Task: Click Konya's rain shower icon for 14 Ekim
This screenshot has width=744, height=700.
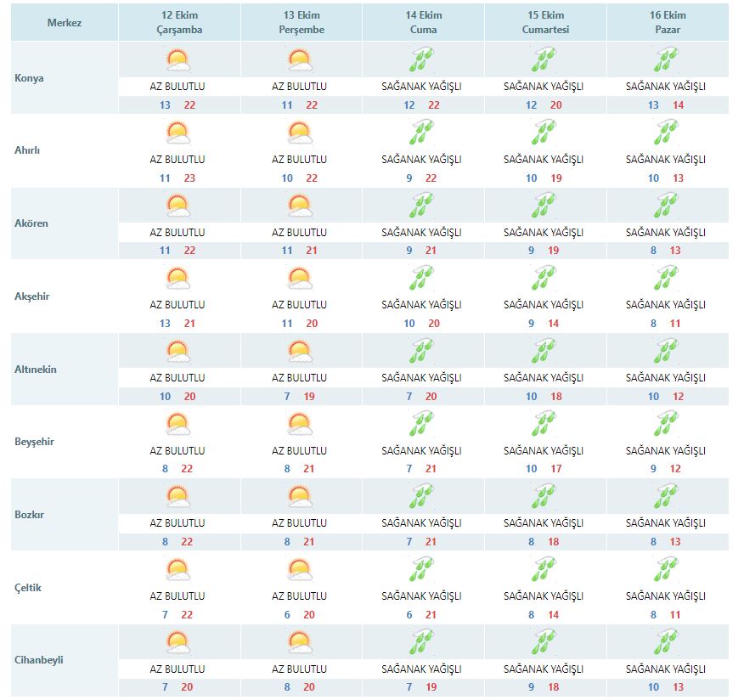Action: [x=421, y=60]
